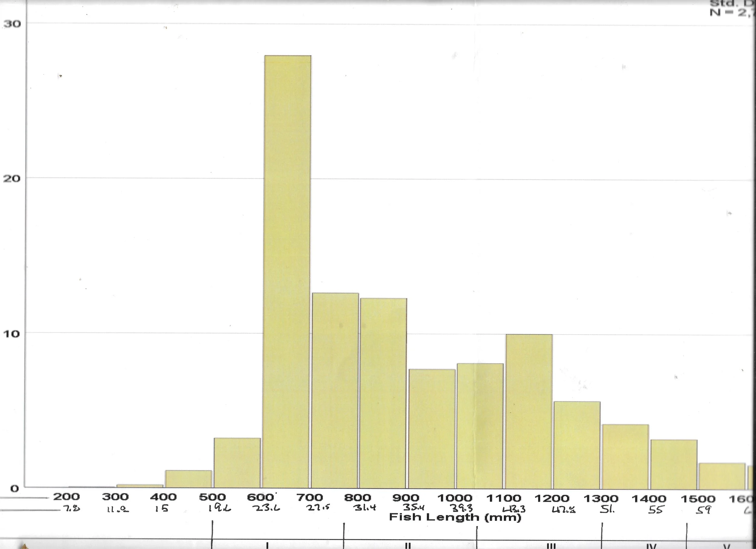Click the bar between 500 and 600 mm
756x549 pixels.
click(x=237, y=463)
